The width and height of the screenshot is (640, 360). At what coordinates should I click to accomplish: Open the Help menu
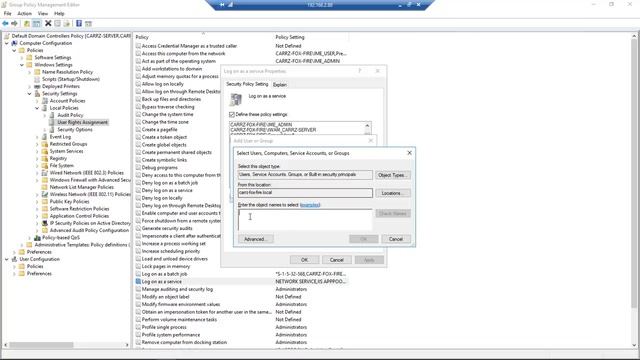pyautogui.click(x=59, y=13)
